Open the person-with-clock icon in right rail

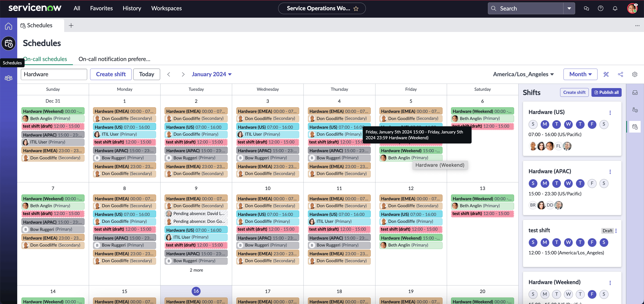click(635, 110)
